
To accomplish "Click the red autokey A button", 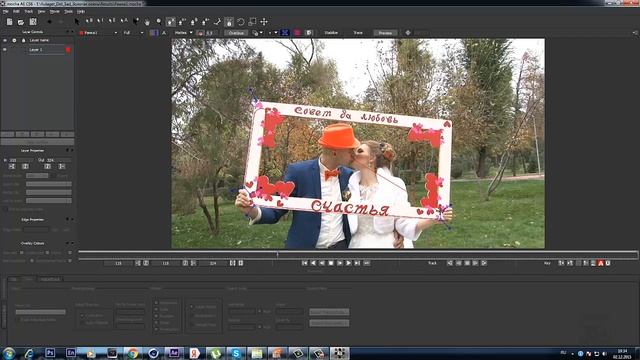I will pyautogui.click(x=601, y=263).
